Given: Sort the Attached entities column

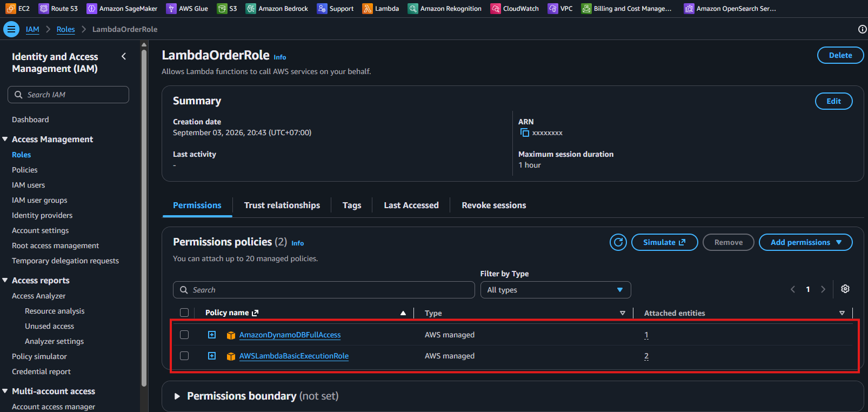Looking at the screenshot, I should (x=842, y=313).
